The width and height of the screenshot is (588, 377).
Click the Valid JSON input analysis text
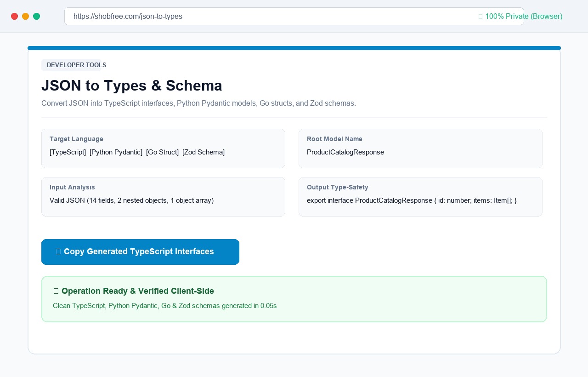[131, 200]
